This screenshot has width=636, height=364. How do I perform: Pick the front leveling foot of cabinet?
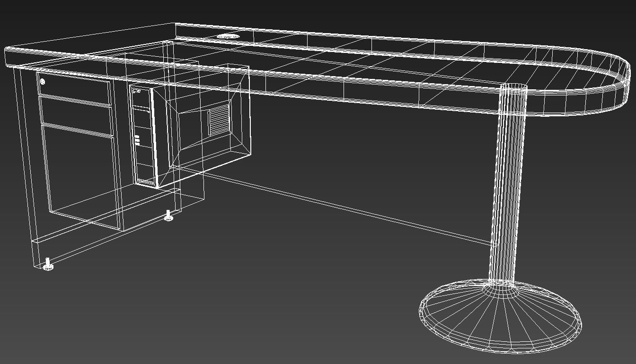click(x=48, y=264)
